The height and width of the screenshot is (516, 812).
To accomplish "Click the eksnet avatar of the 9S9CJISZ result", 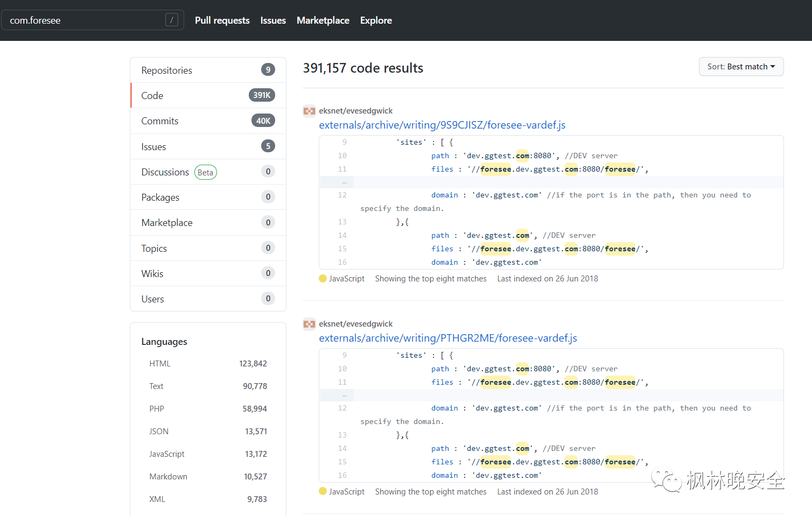I will click(x=309, y=111).
